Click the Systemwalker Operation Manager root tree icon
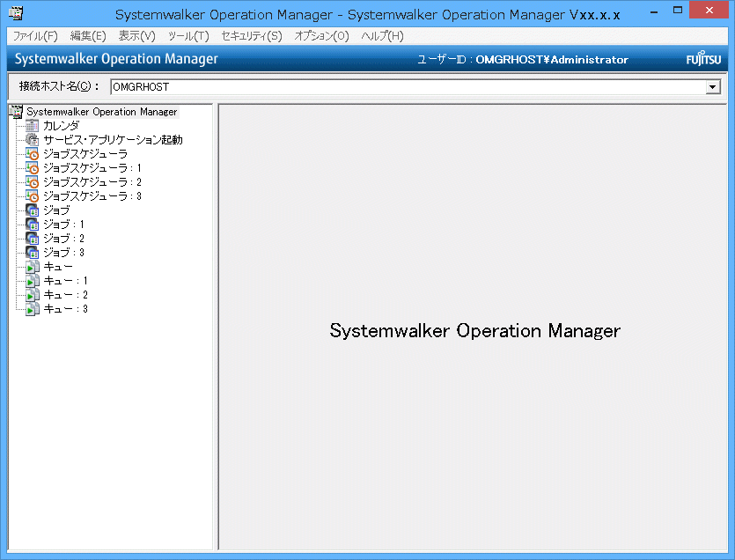 [x=16, y=112]
